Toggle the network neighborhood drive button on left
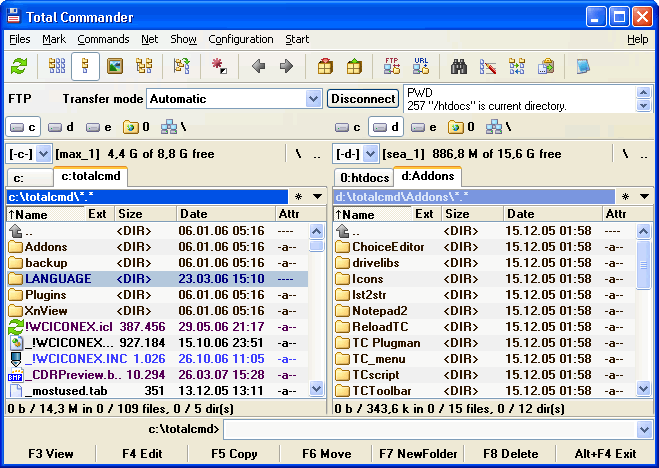 [173, 127]
